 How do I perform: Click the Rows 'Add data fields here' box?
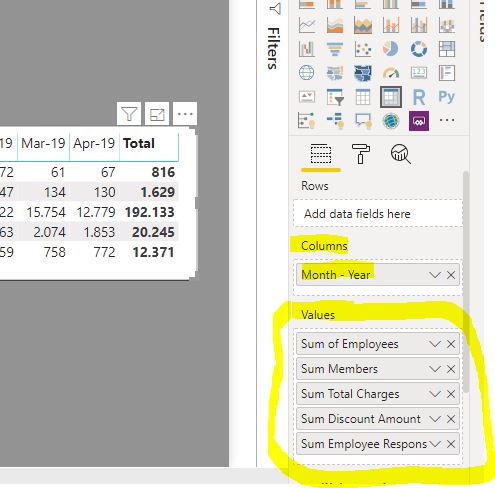pos(378,214)
